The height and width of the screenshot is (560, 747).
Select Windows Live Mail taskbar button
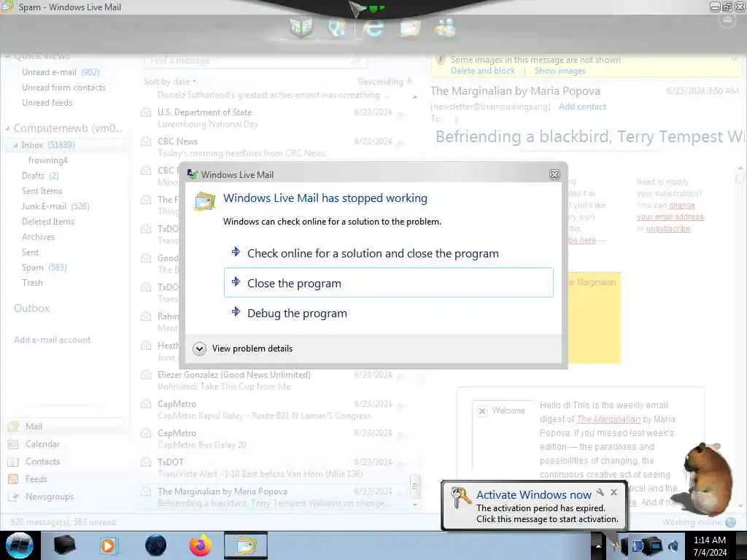coord(246,545)
